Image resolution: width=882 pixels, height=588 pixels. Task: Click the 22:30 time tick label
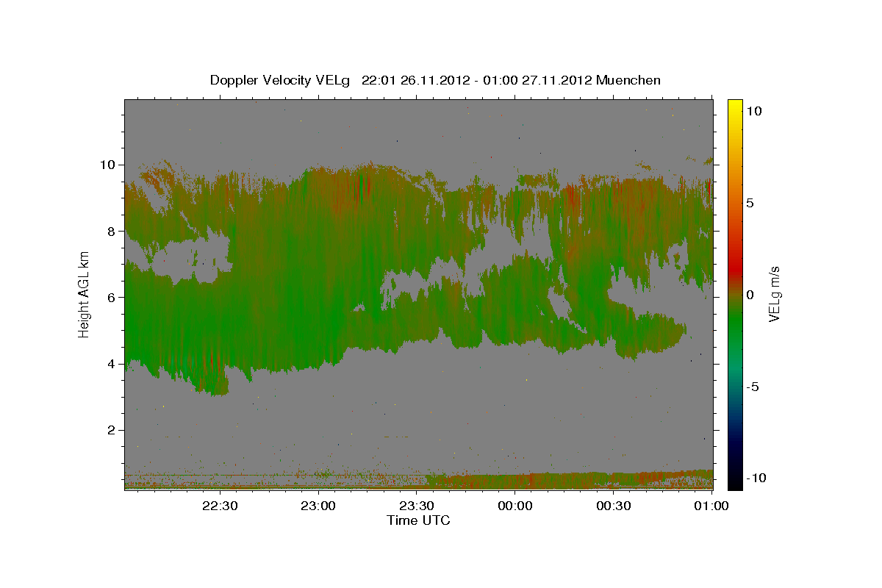tap(220, 506)
